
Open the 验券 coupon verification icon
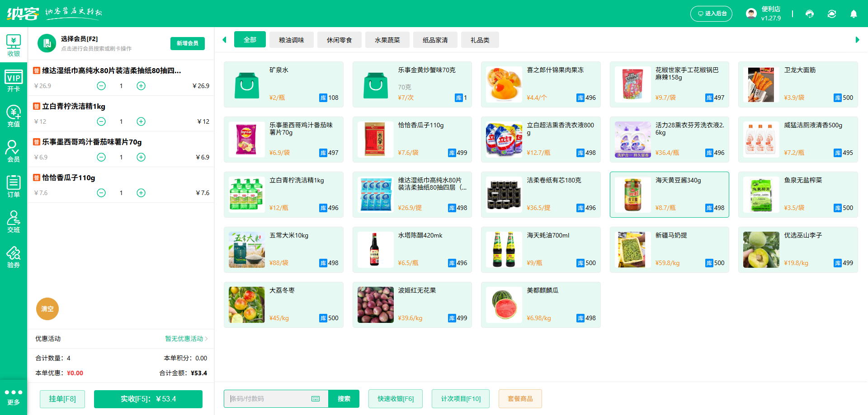14,256
